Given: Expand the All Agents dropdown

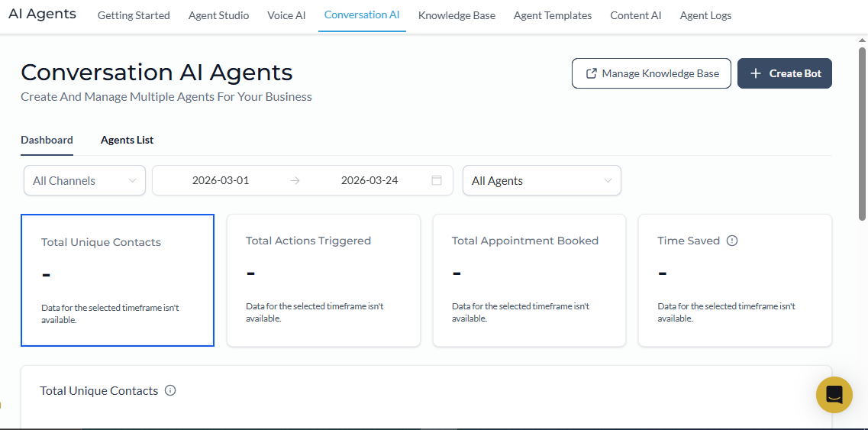Looking at the screenshot, I should pos(541,181).
